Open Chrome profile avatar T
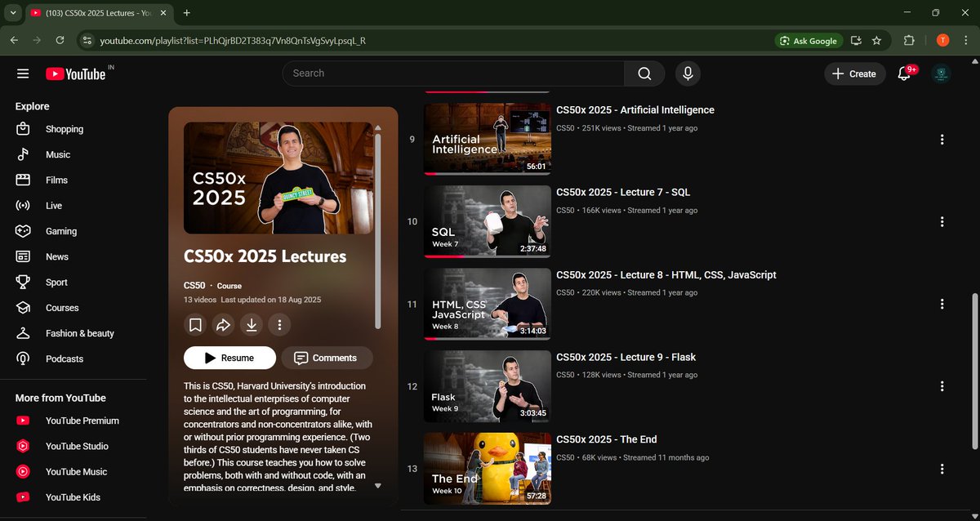980x521 pixels. click(942, 41)
